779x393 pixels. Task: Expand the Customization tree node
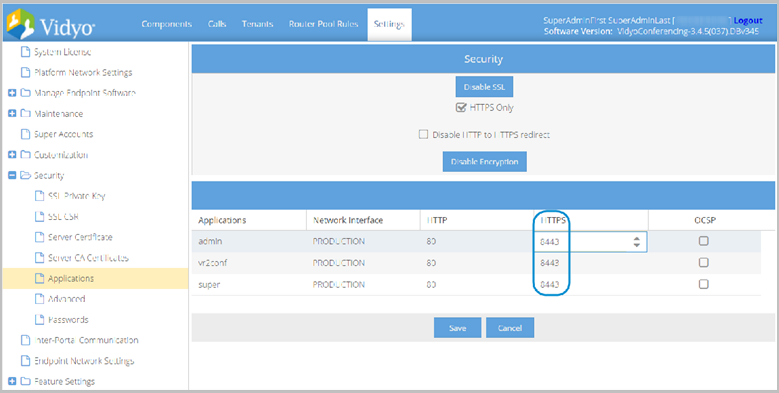pyautogui.click(x=13, y=155)
